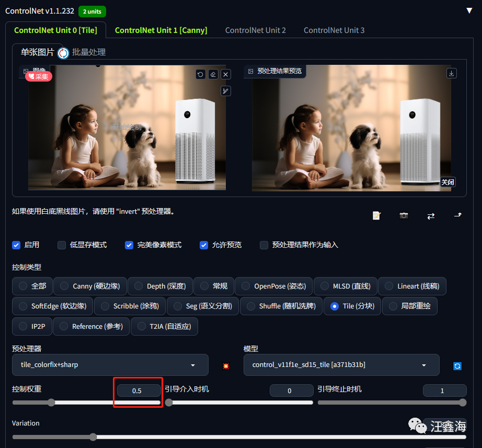This screenshot has width=482, height=448.
Task: Switch to ControlNet Unit 0 [Tile] tab
Action: click(x=55, y=30)
